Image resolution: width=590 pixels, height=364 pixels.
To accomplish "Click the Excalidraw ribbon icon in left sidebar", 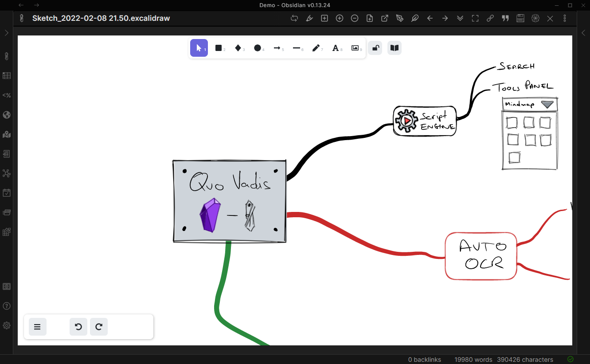I will (7, 56).
